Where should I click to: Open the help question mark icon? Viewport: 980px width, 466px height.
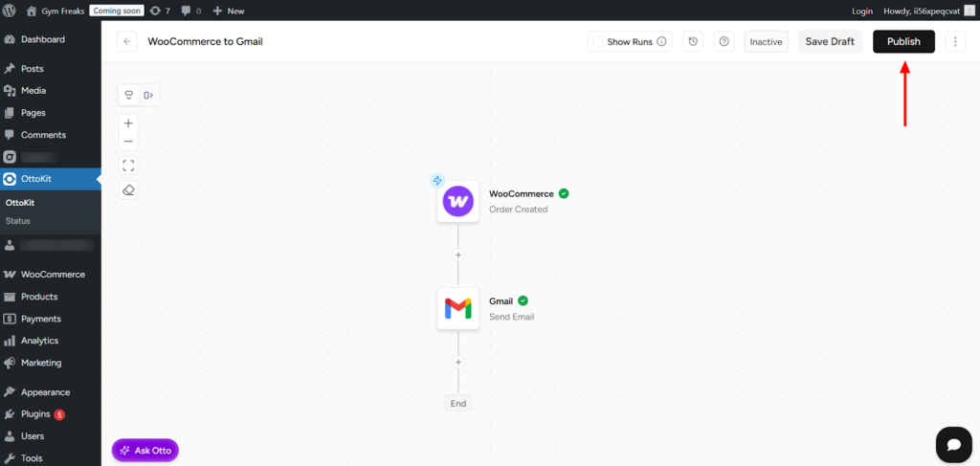[724, 42]
